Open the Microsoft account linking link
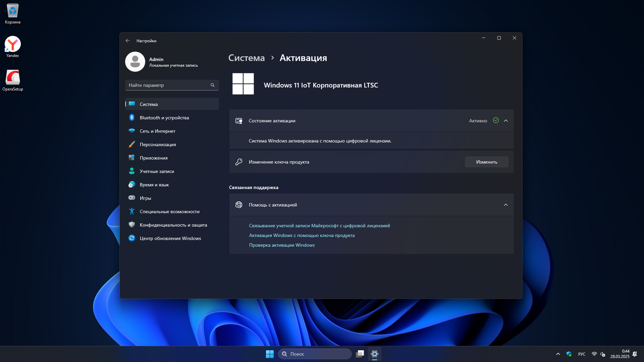Screen dimensions: 644x362 [x=319, y=226]
